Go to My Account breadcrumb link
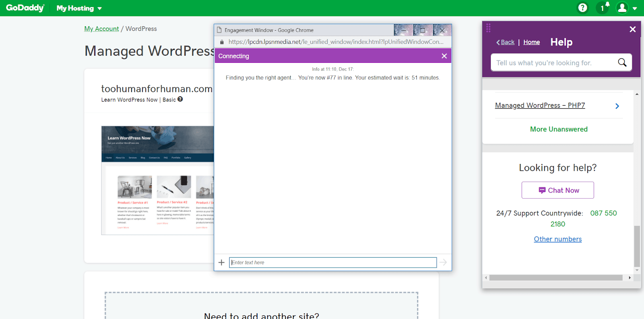Viewport: 644px width, 319px height. coord(101,29)
